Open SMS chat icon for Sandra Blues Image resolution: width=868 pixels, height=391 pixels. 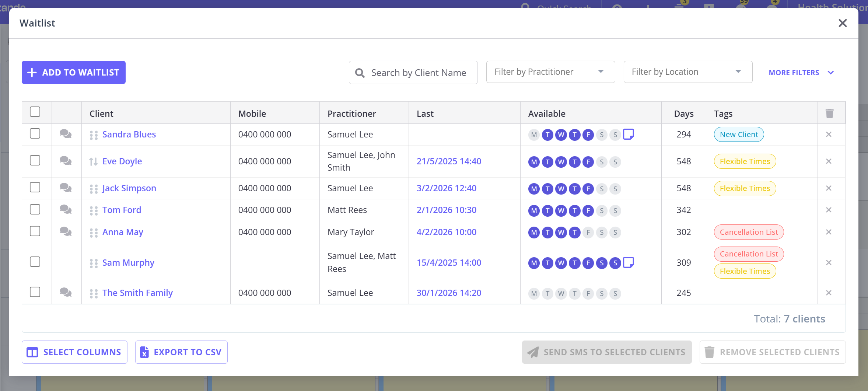66,134
